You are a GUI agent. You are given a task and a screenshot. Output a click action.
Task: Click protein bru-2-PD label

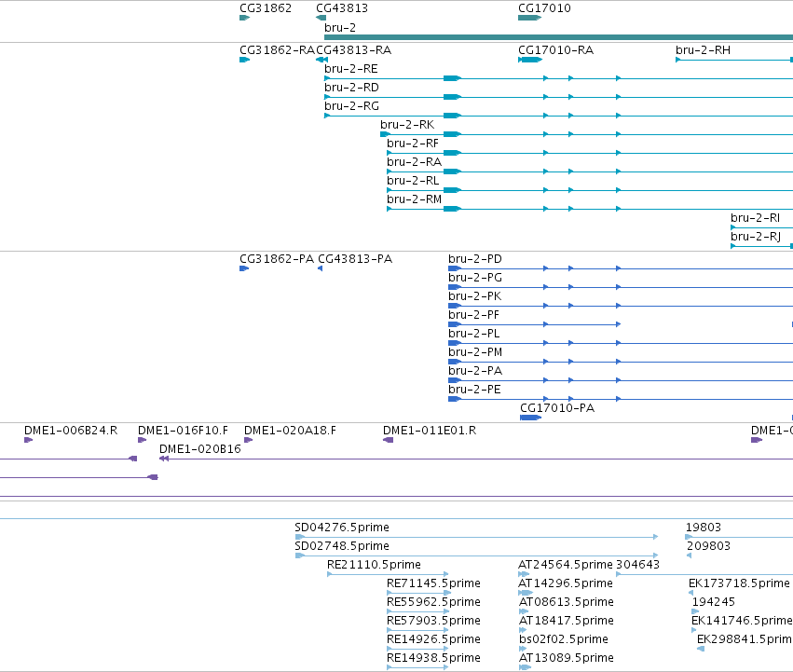point(475,259)
